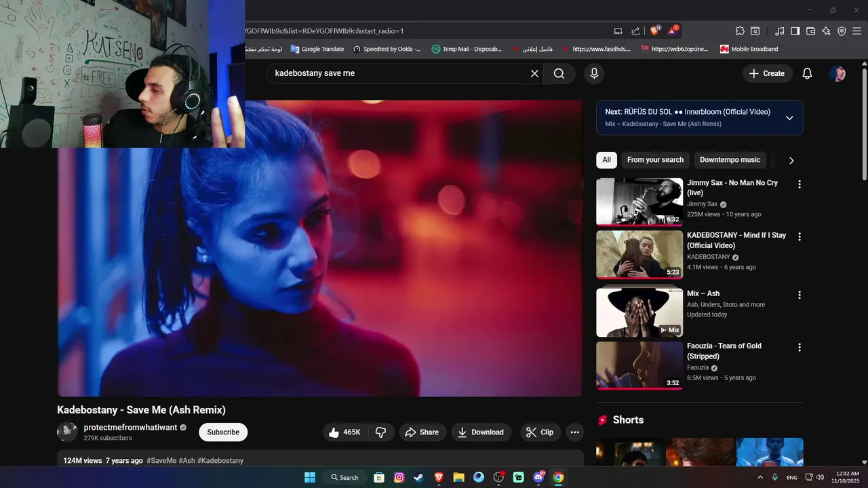Toggle the browser sidebar panel icon

pyautogui.click(x=795, y=30)
